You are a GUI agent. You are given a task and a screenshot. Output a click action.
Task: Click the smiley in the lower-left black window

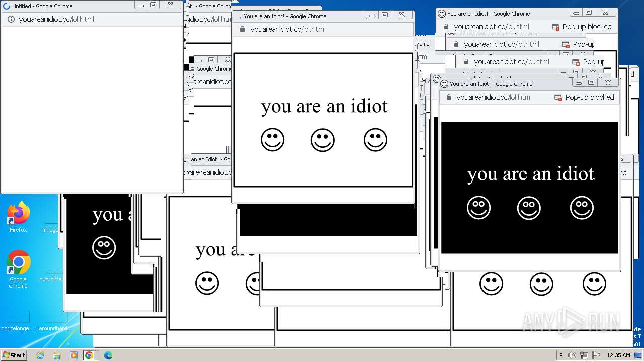[x=104, y=248]
